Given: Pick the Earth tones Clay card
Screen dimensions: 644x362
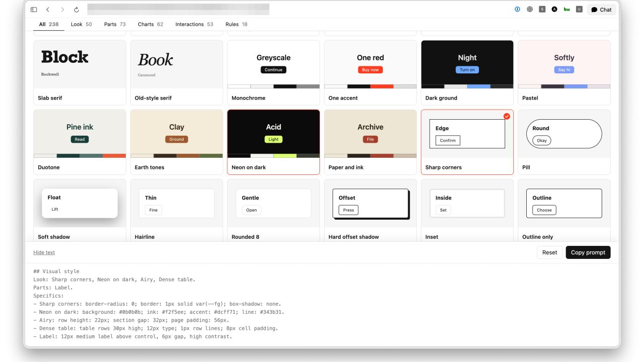Looking at the screenshot, I should click(x=177, y=142).
